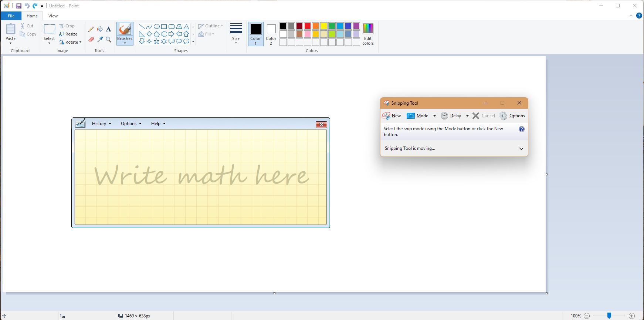
Task: Open the Size thickness dropdown
Action: point(236,34)
